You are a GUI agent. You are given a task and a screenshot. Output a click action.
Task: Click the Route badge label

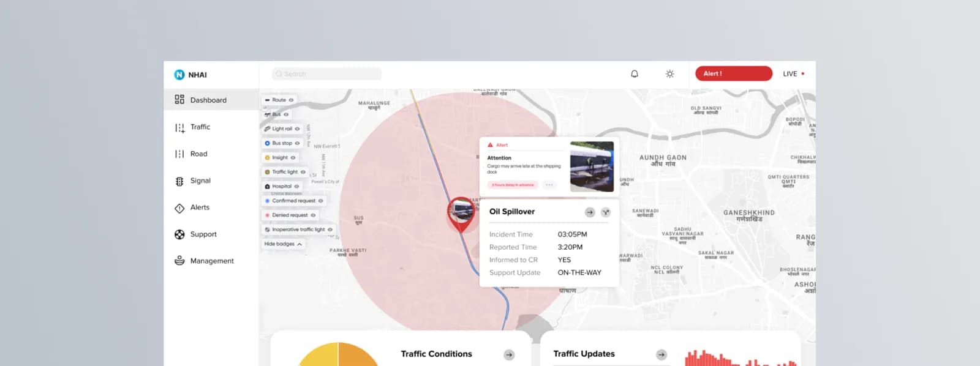pos(279,100)
